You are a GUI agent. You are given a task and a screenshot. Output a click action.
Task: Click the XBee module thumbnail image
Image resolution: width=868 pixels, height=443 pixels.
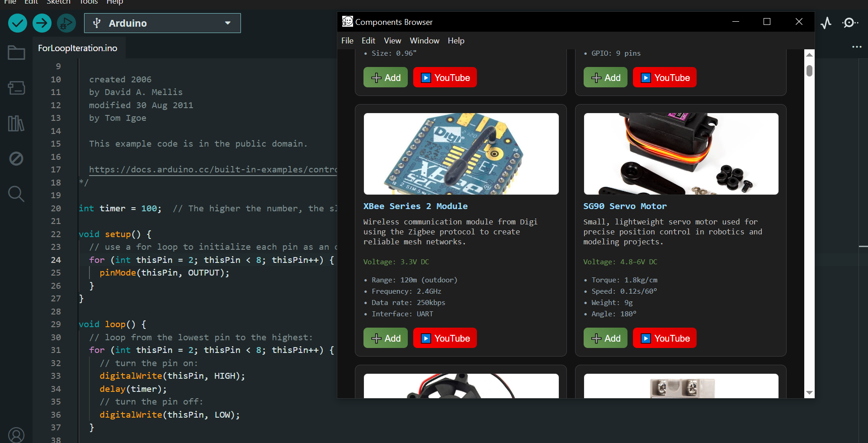461,154
